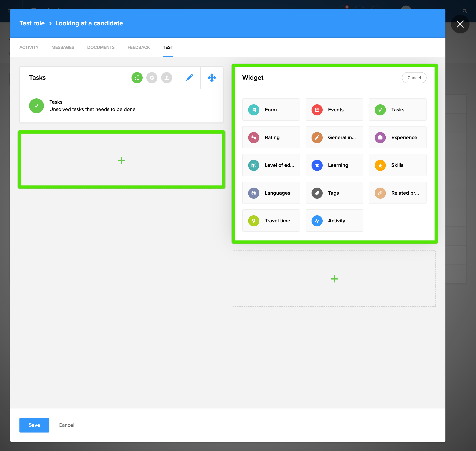The width and height of the screenshot is (476, 451).
Task: Cancel the widget selection panel
Action: click(x=414, y=78)
